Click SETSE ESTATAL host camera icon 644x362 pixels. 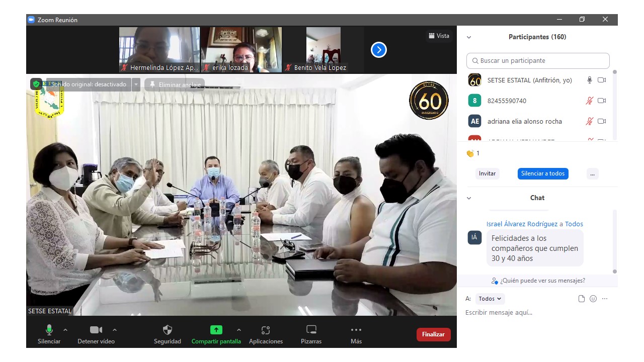click(x=602, y=80)
